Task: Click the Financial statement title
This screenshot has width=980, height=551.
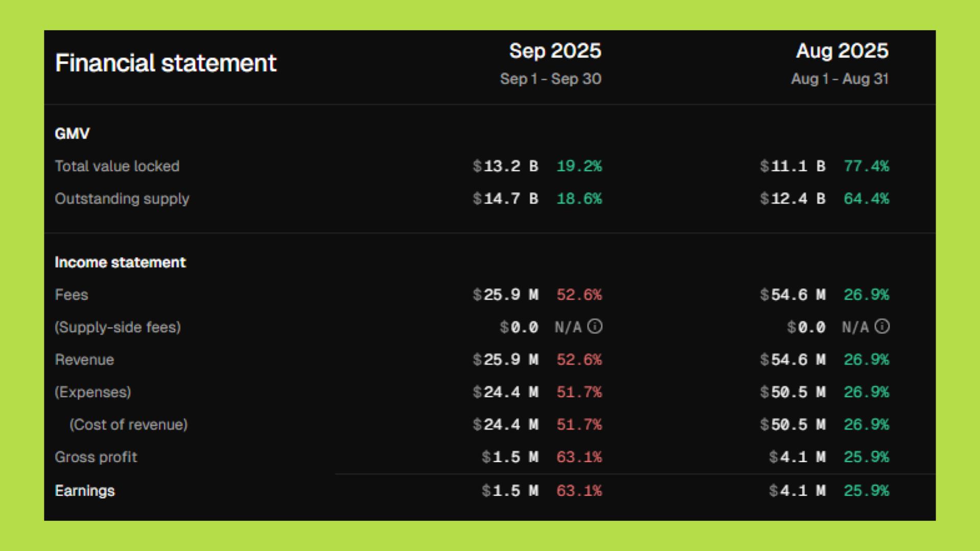Action: click(165, 63)
